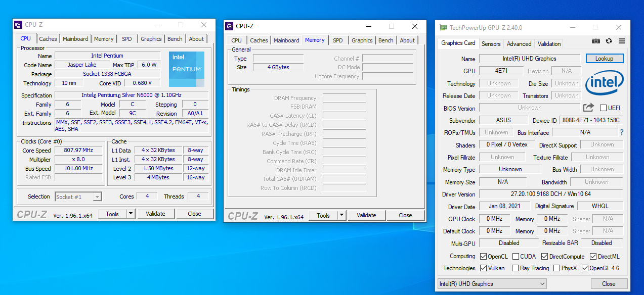Click the Digital Signature value "WHQL"
This screenshot has width=644, height=295.
coord(600,206)
